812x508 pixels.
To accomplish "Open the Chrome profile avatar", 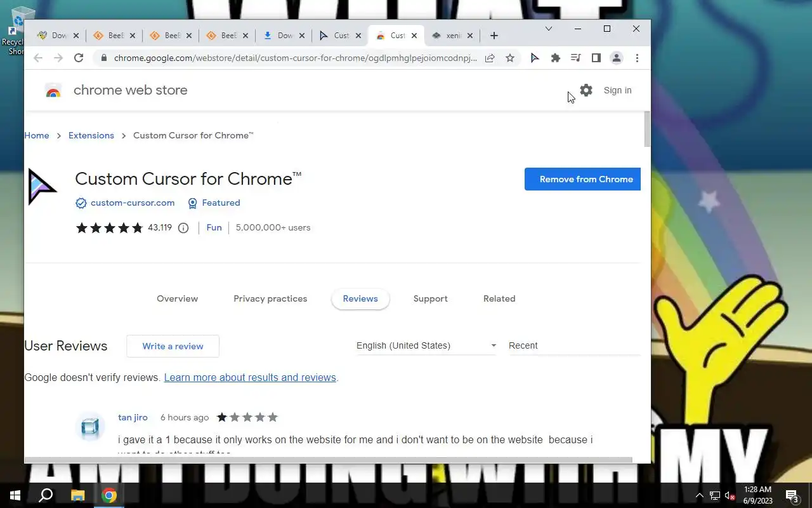I will 616,58.
